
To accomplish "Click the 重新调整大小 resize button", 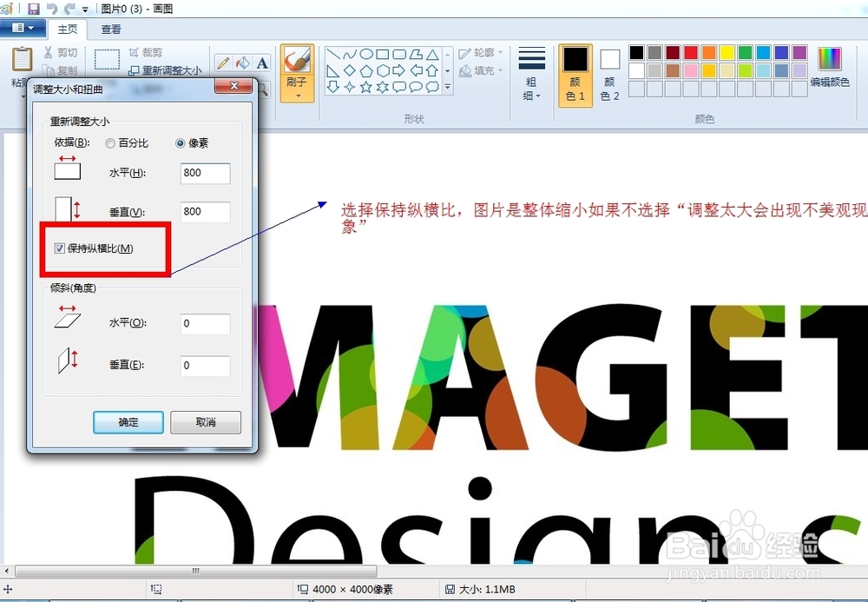I will 165,70.
